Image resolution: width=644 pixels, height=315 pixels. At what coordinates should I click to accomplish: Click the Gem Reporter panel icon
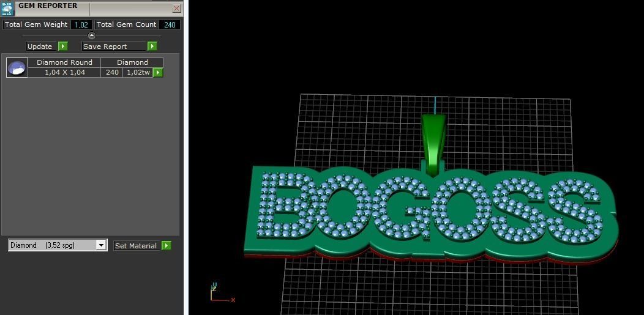(x=7, y=8)
